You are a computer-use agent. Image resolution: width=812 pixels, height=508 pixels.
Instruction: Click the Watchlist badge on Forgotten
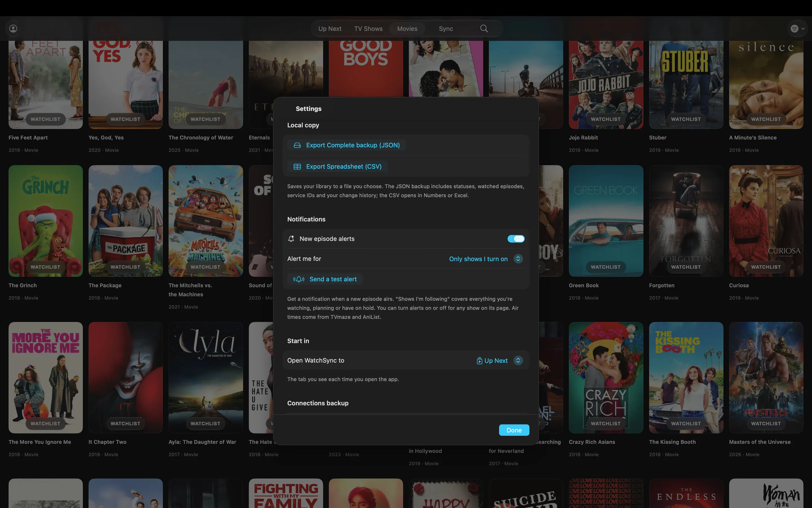tap(686, 267)
